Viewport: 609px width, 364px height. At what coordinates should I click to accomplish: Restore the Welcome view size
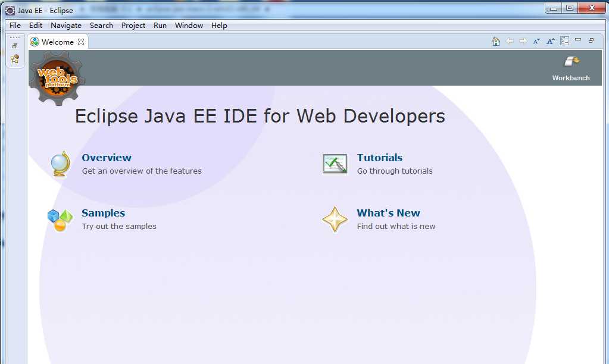591,40
